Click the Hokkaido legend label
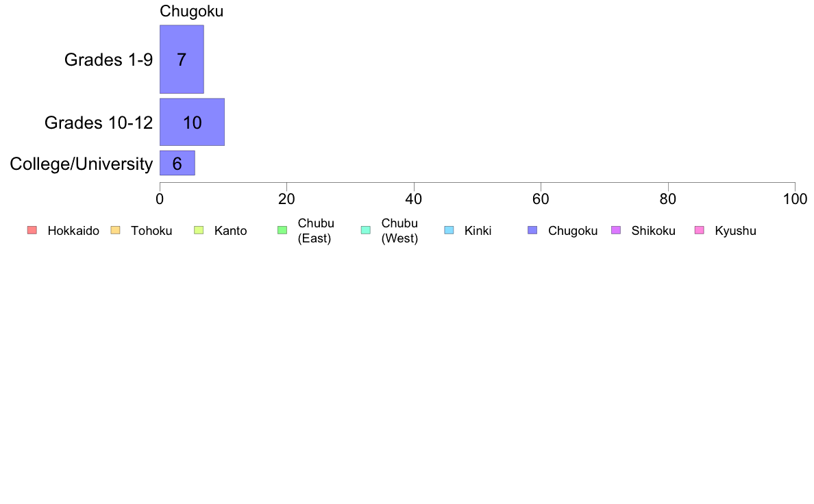 (73, 231)
